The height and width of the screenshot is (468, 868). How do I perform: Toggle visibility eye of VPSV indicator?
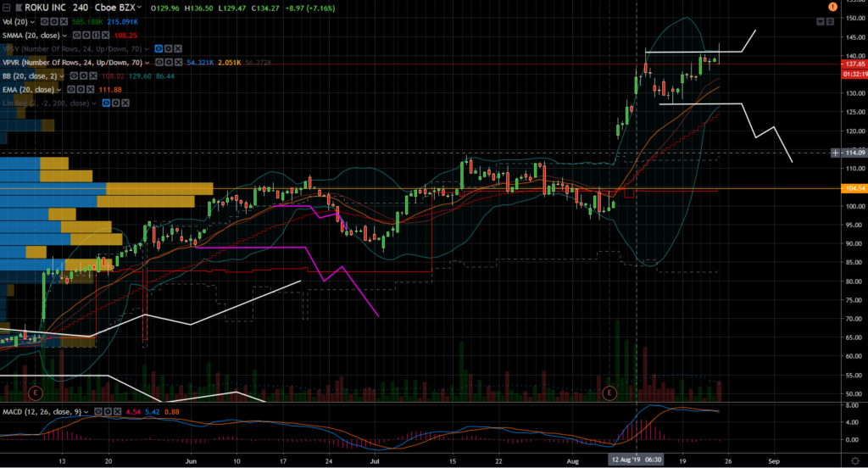(159, 48)
